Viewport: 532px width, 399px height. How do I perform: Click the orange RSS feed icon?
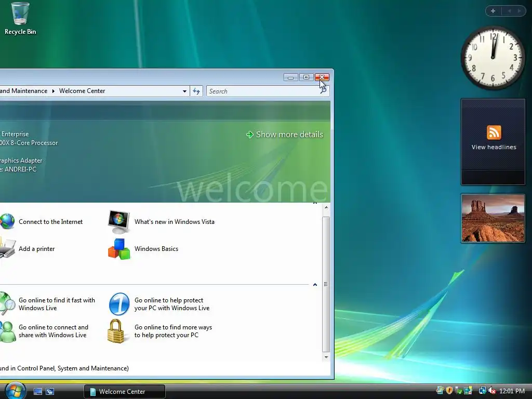tap(494, 132)
